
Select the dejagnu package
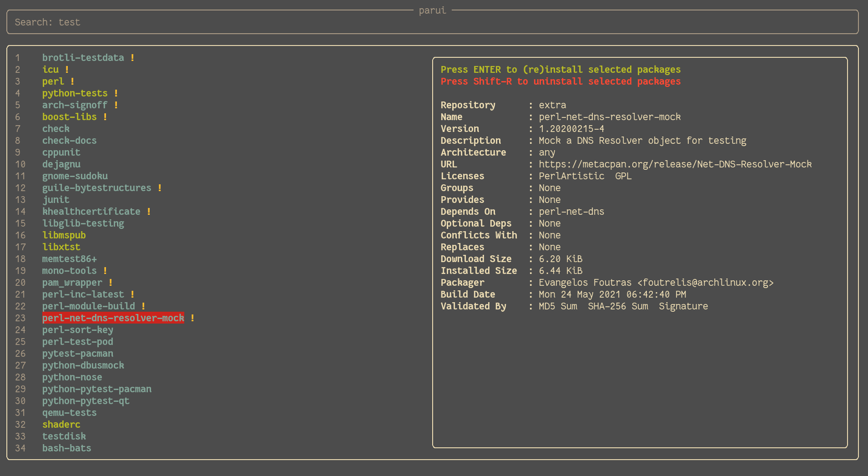[x=61, y=164]
